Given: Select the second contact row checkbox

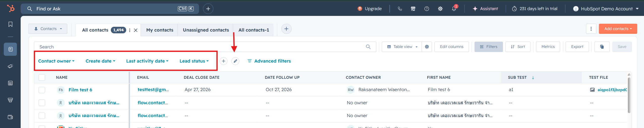Looking at the screenshot, I should [x=42, y=103].
